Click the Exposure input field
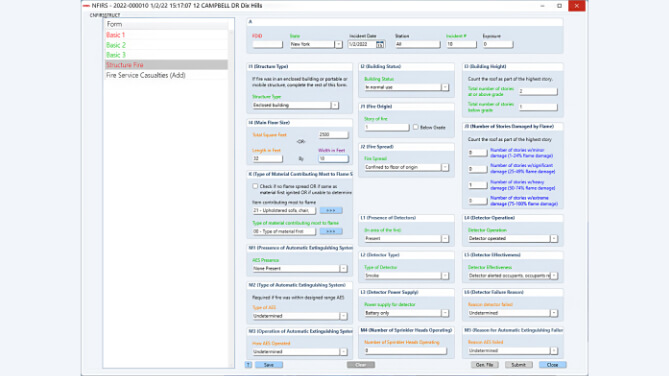 tap(498, 44)
